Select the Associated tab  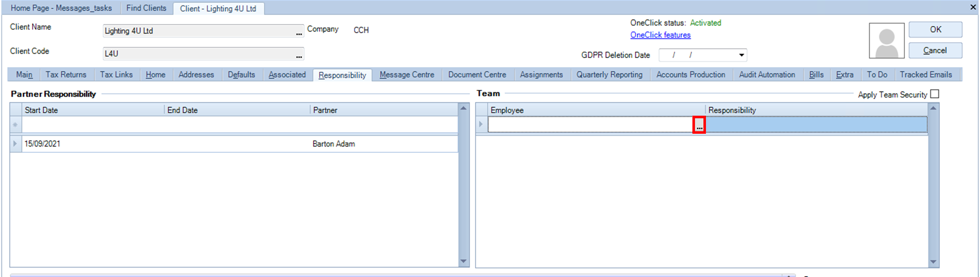pyautogui.click(x=287, y=75)
